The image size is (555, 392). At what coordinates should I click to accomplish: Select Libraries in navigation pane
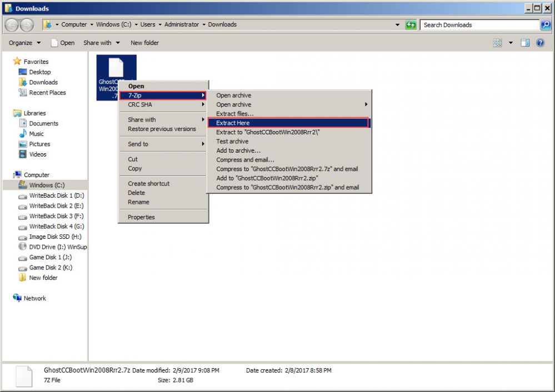(x=34, y=113)
